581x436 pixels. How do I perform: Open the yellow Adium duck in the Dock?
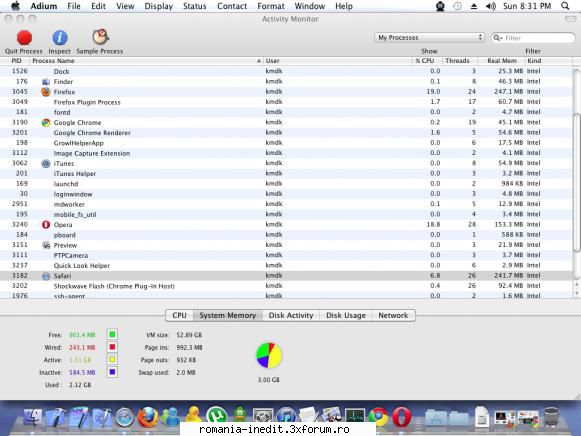pyautogui.click(x=193, y=415)
